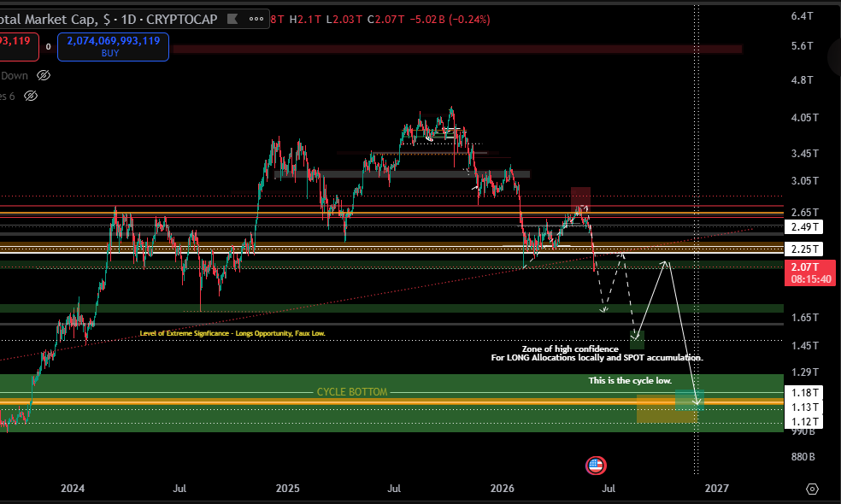Select the small green box near 1.45T
Viewport: 841px width, 504px height.
point(637,340)
